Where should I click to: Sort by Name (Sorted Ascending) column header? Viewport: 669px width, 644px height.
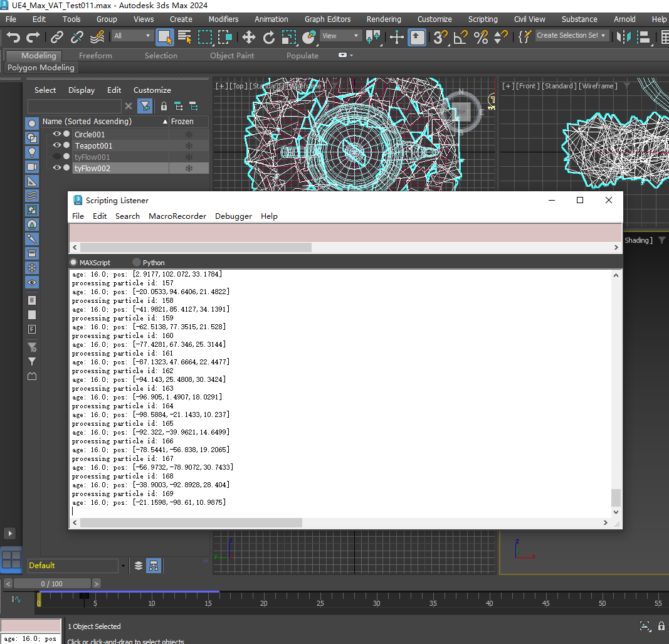[105, 122]
